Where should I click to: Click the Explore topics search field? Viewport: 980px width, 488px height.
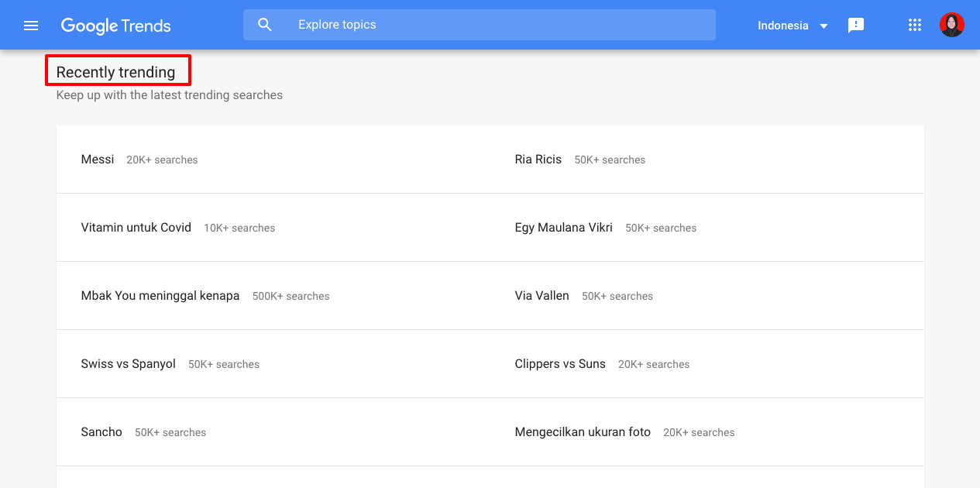tap(496, 25)
